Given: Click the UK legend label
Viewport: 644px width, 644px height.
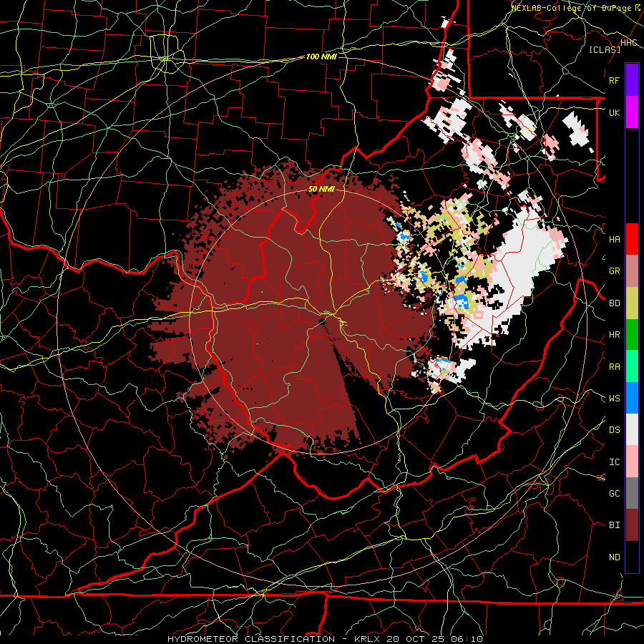Looking at the screenshot, I should (x=614, y=112).
